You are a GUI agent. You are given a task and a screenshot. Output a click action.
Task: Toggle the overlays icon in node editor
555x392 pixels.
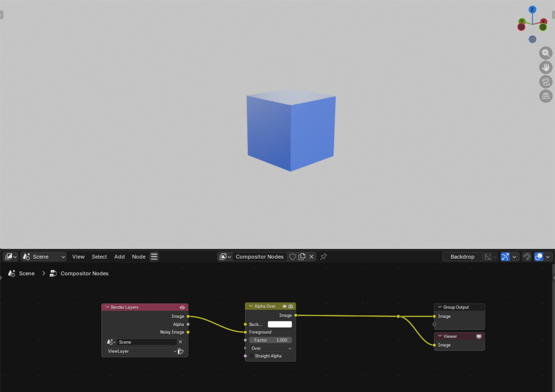[539, 257]
